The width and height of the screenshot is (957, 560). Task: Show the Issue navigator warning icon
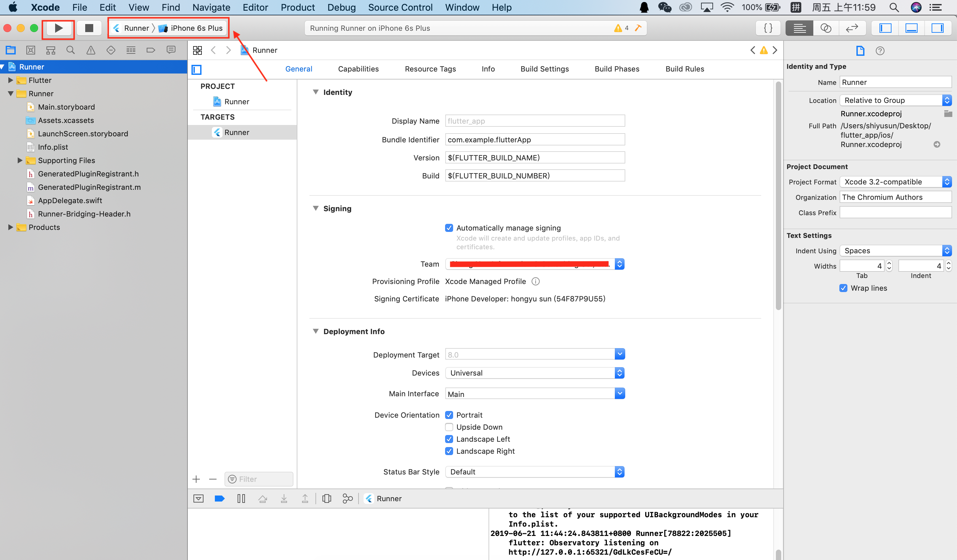91,50
